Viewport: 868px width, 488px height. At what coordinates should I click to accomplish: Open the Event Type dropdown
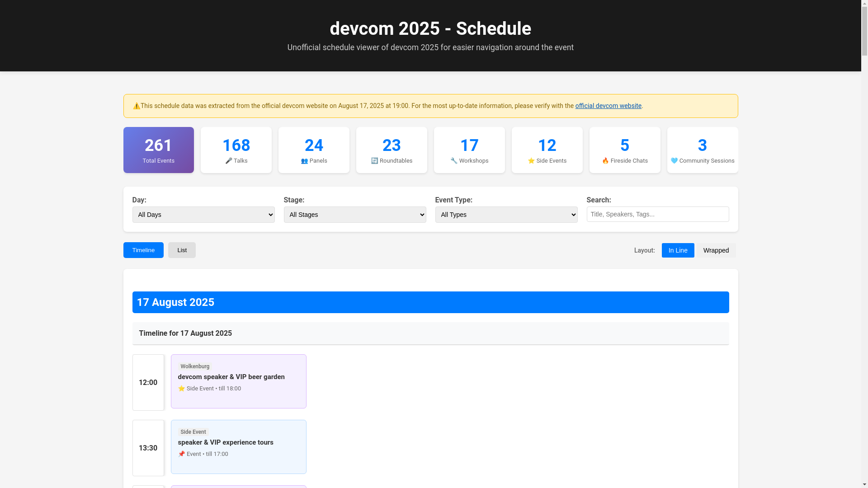coord(506,215)
